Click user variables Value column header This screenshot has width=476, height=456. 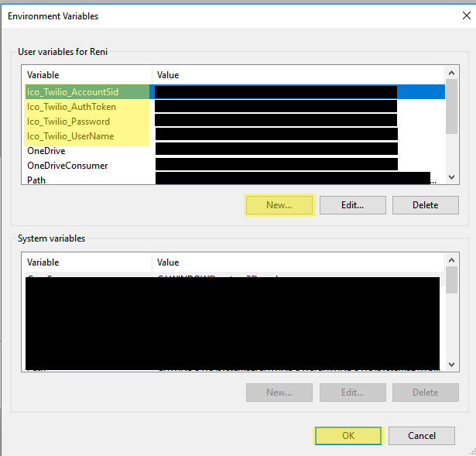[294, 75]
